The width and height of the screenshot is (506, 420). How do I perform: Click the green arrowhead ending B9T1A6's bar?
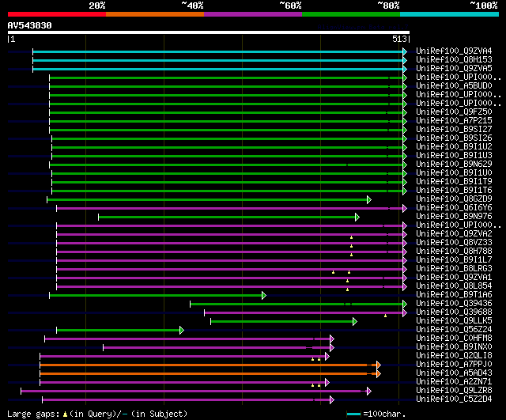click(x=264, y=295)
